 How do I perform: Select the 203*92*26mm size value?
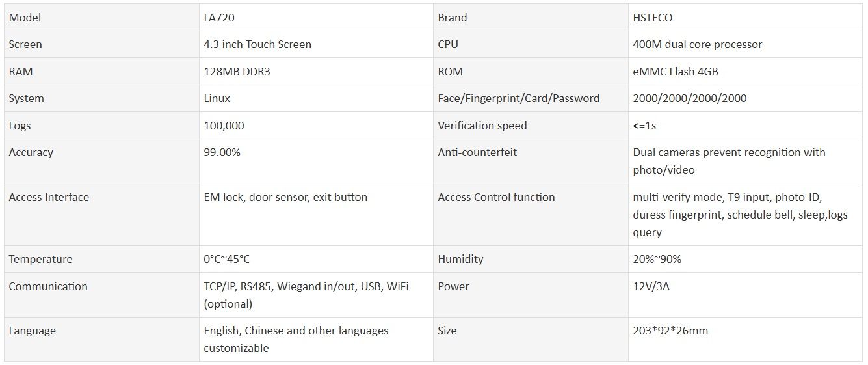click(670, 331)
